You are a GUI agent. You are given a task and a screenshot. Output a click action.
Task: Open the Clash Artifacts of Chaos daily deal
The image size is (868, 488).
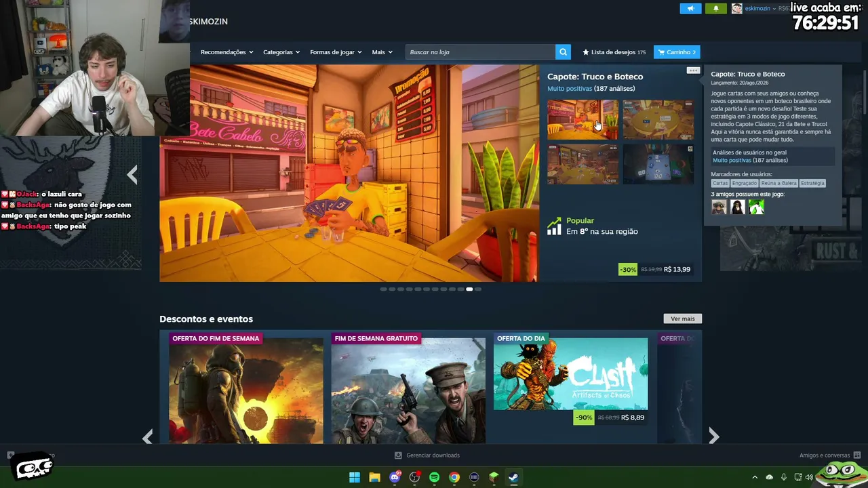(x=570, y=374)
